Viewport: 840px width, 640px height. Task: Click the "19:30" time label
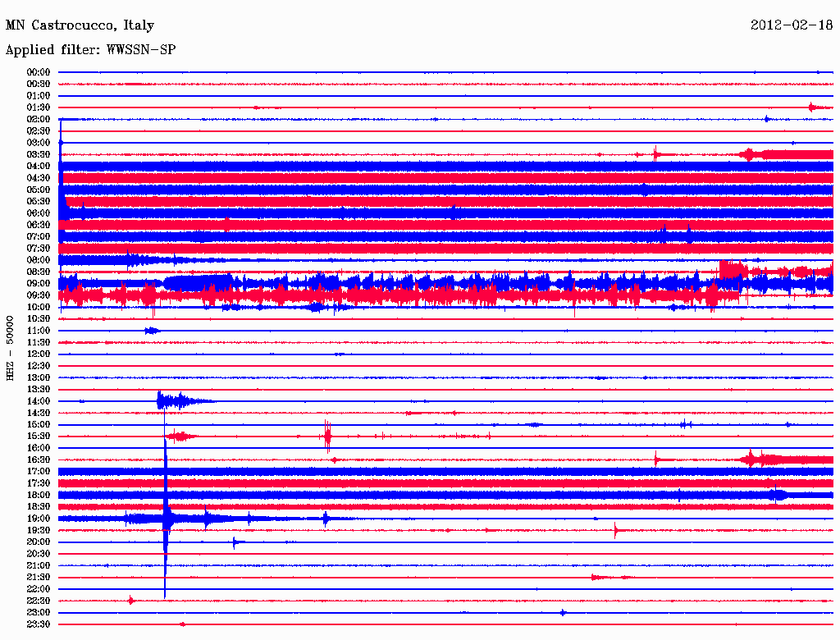tap(38, 530)
